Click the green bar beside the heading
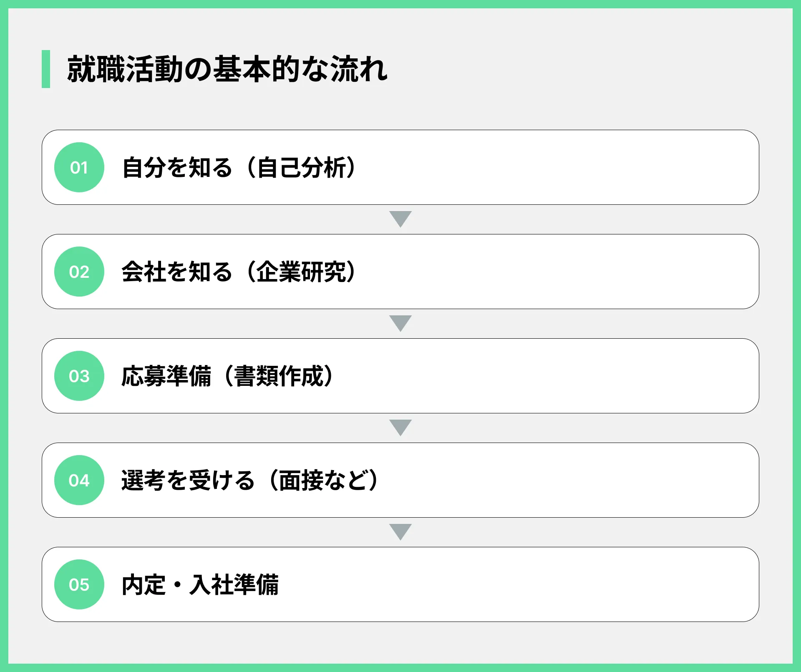This screenshot has width=801, height=672. pos(46,69)
